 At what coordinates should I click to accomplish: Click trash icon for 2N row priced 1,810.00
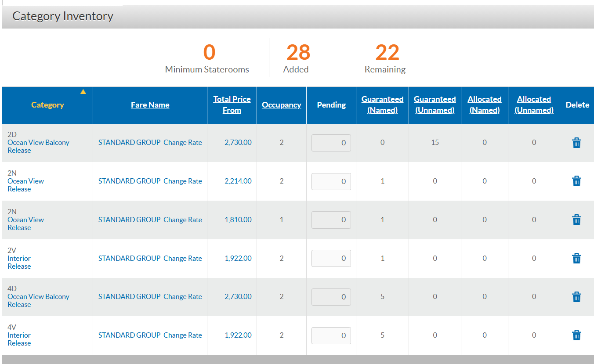pos(576,220)
